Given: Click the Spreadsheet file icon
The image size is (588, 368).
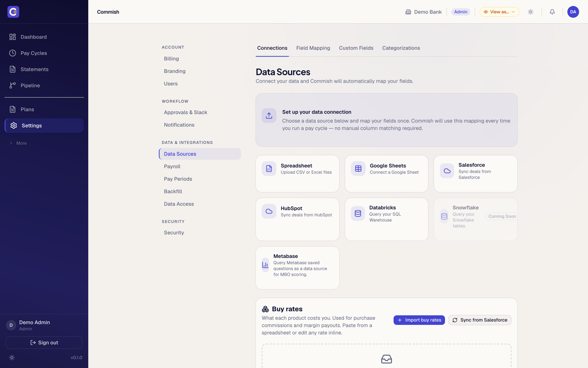Looking at the screenshot, I should click(x=269, y=169).
